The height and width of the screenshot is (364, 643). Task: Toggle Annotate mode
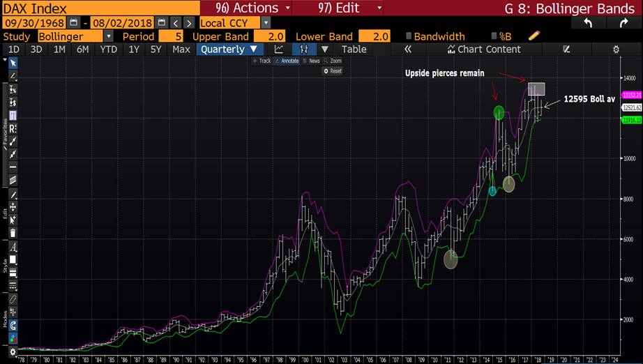coord(287,61)
